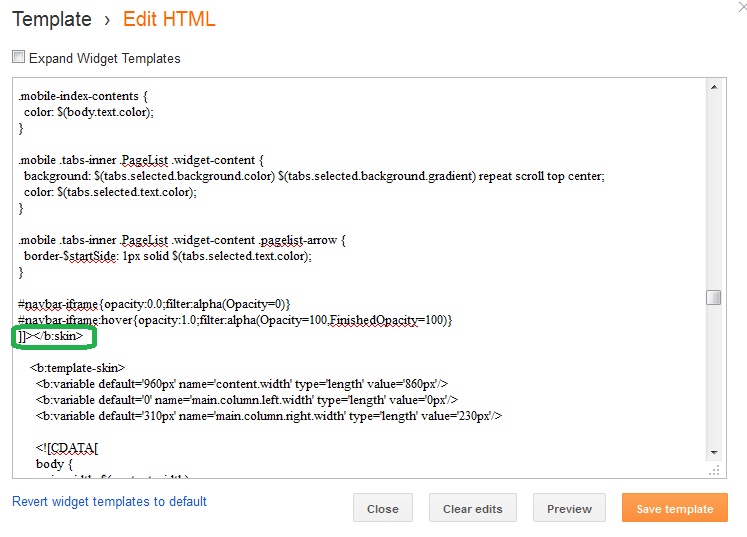Go back via the Template breadcrumb
This screenshot has width=747, height=537.
pyautogui.click(x=51, y=20)
